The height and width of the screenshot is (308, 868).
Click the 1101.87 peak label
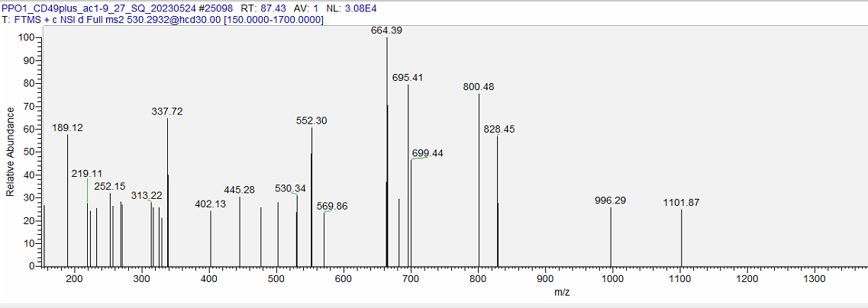pyautogui.click(x=681, y=203)
